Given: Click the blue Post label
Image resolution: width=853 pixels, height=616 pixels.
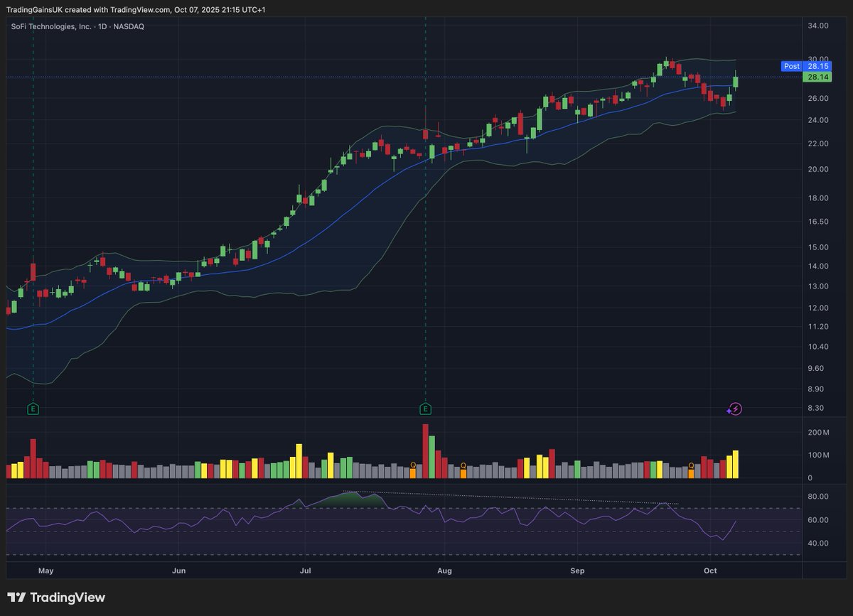Looking at the screenshot, I should [x=791, y=66].
